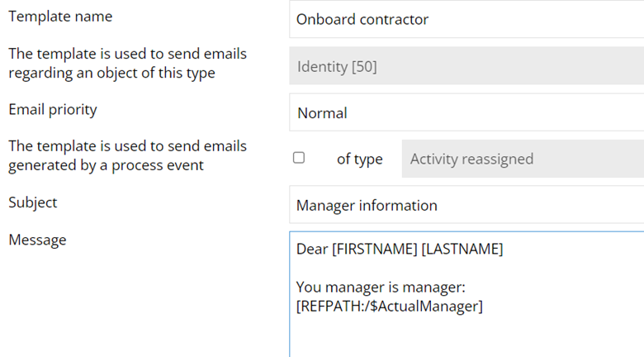Viewport: 644px width, 357px height.
Task: Click the 'of type' label
Action: pos(360,159)
